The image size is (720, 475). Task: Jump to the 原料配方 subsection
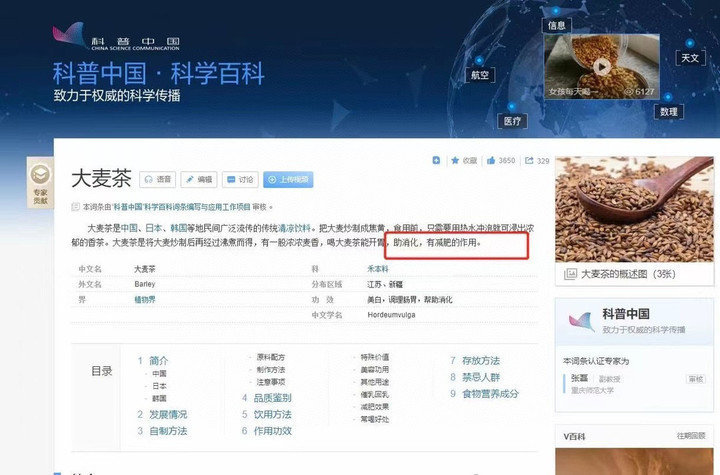coord(270,357)
